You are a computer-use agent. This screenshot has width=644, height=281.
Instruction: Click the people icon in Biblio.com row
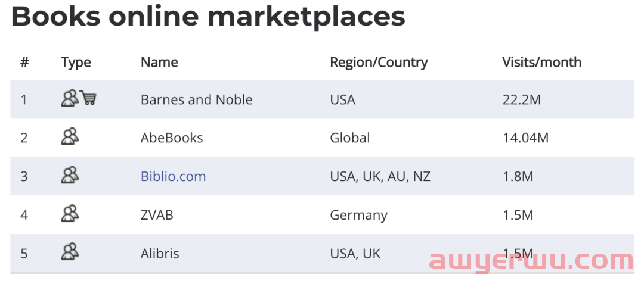click(69, 175)
